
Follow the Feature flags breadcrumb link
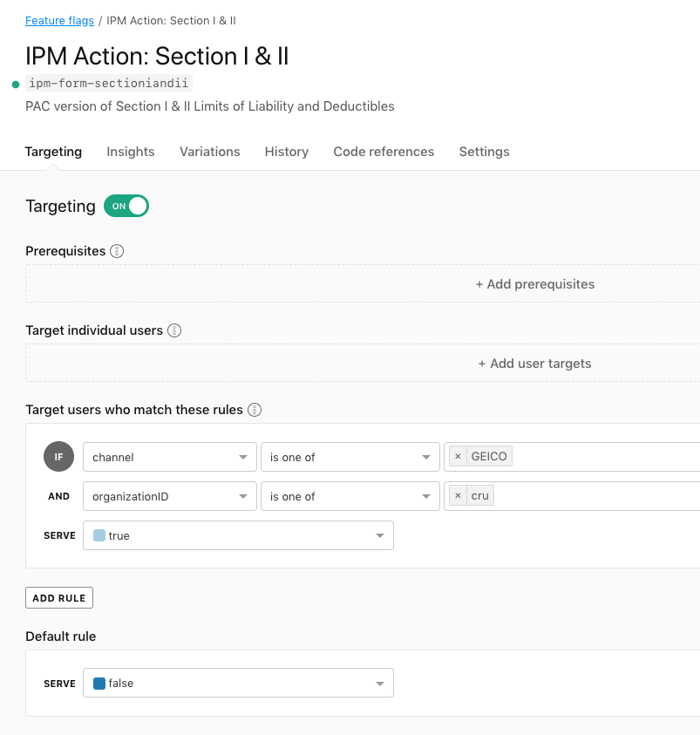click(58, 20)
